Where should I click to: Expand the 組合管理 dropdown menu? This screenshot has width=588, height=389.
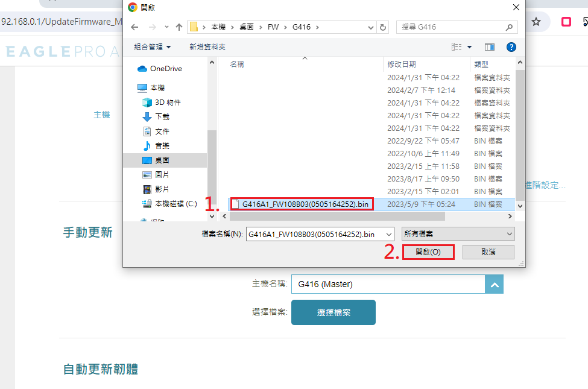pyautogui.click(x=152, y=47)
